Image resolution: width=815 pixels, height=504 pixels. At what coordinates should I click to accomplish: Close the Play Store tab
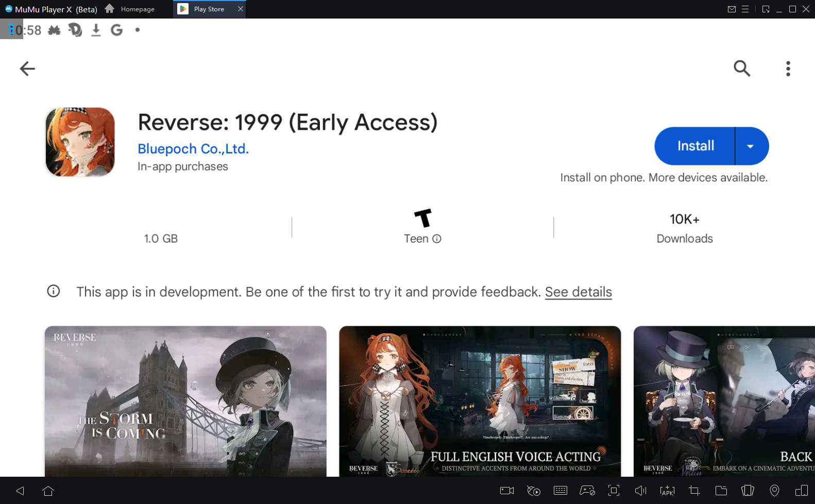tap(241, 9)
